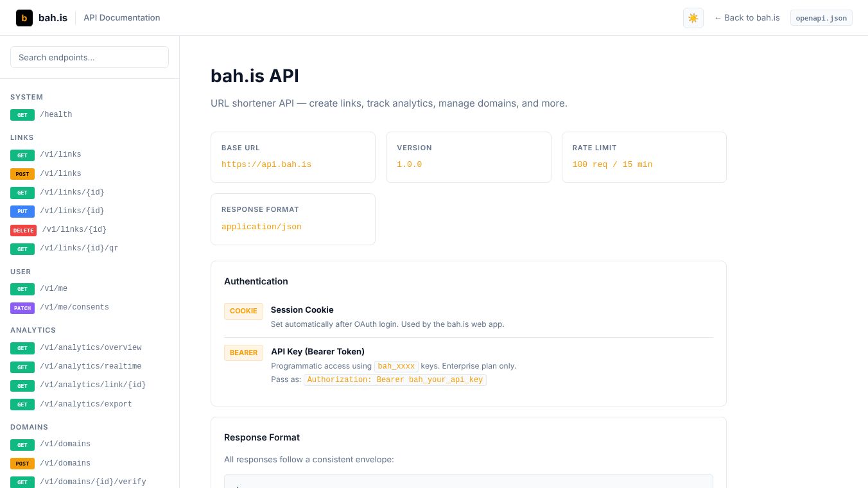868x488 pixels.
Task: Click the Session Cookie heading
Action: tap(302, 309)
